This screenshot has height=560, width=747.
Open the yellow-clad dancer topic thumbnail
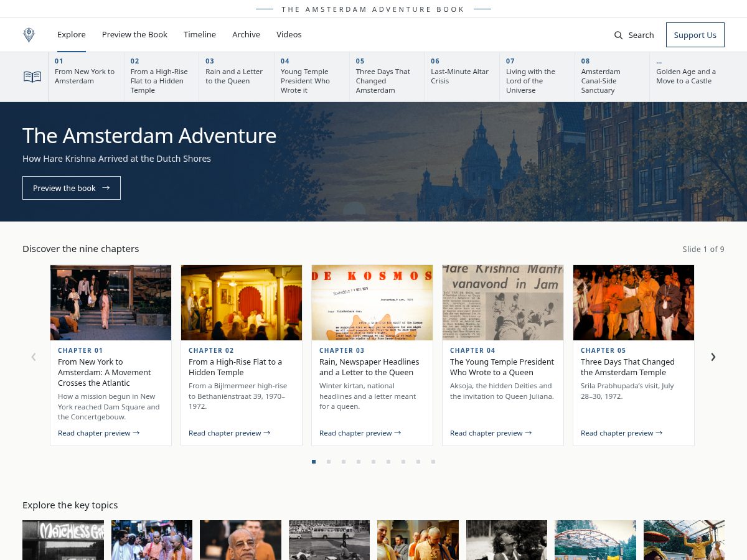[684, 540]
